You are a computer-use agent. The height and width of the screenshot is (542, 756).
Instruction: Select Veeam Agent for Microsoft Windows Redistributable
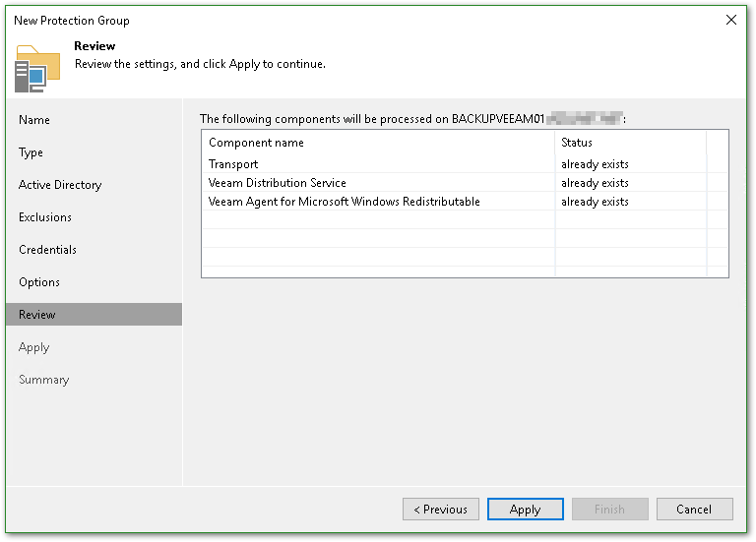pyautogui.click(x=345, y=202)
